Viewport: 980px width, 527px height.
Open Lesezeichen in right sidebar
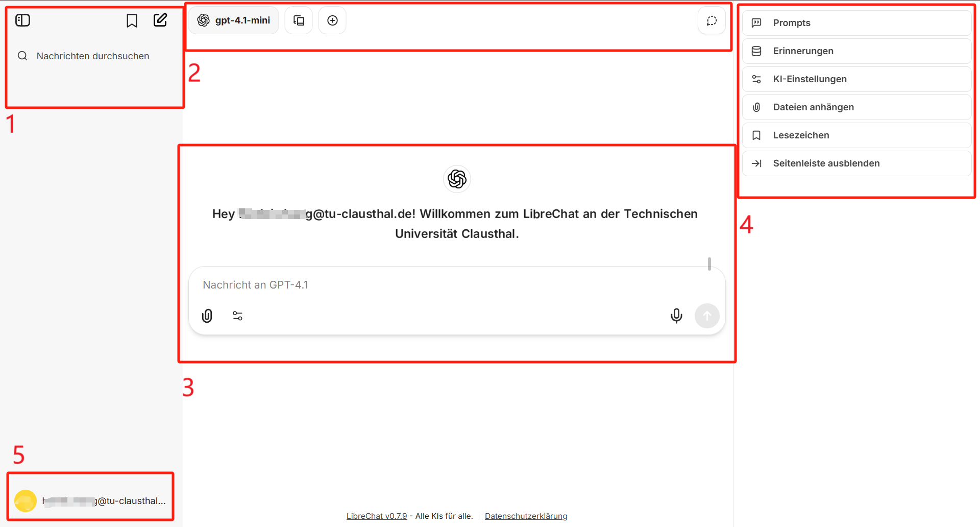[856, 135]
